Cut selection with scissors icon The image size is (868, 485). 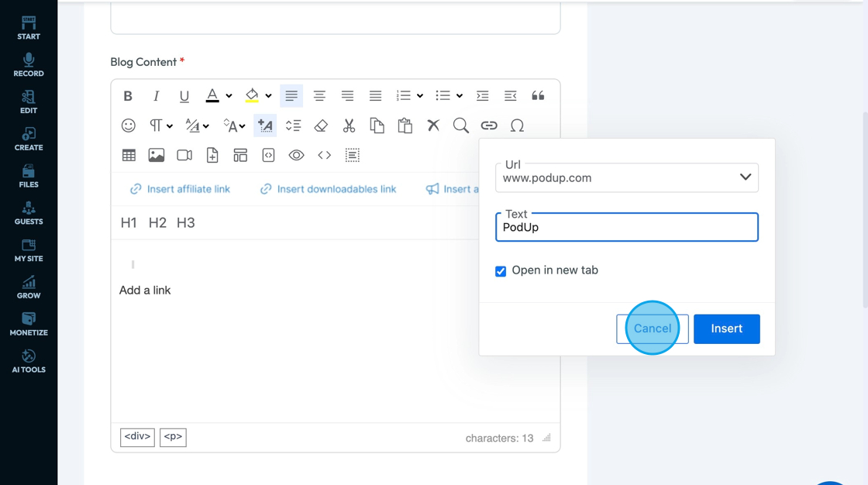pos(349,126)
